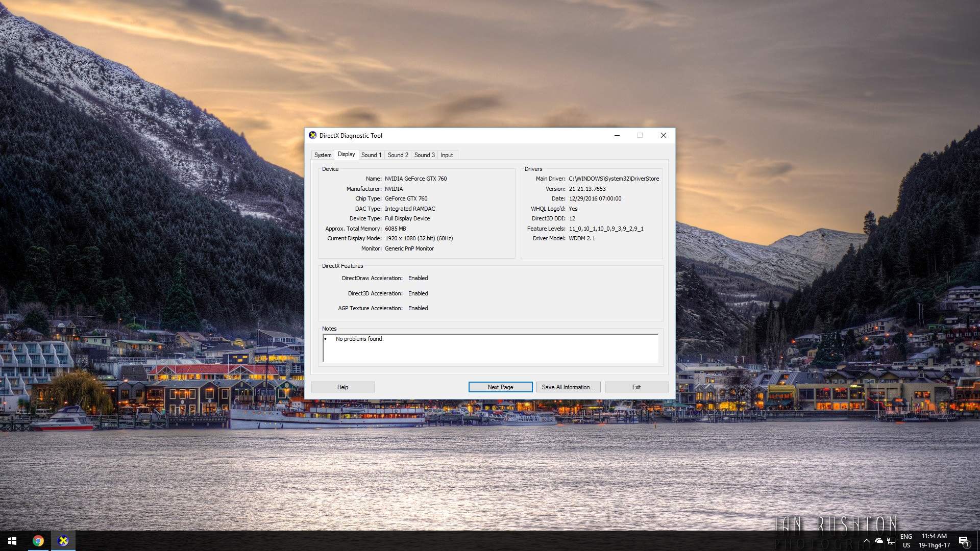Switch the ENG US input language

tap(906, 541)
